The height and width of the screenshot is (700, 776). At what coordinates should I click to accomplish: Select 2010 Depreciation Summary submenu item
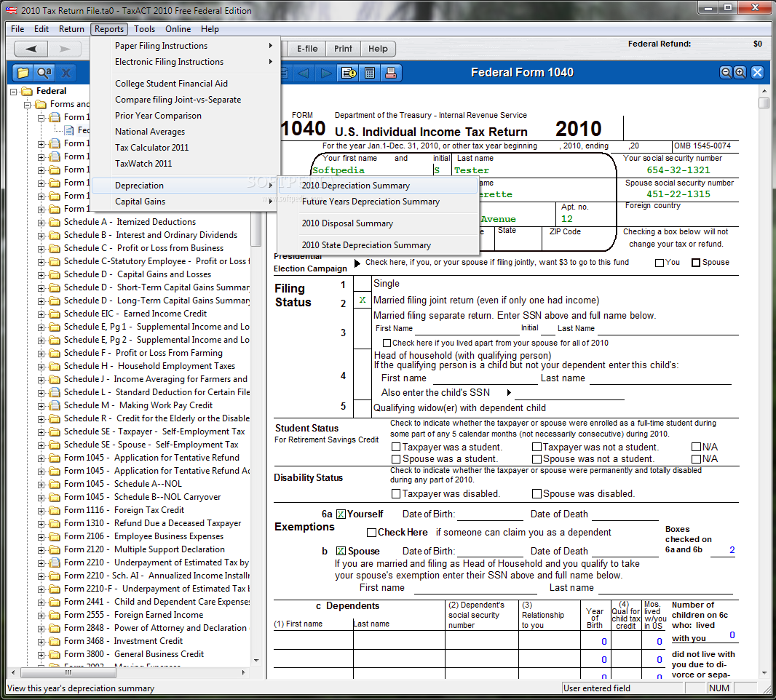point(378,186)
